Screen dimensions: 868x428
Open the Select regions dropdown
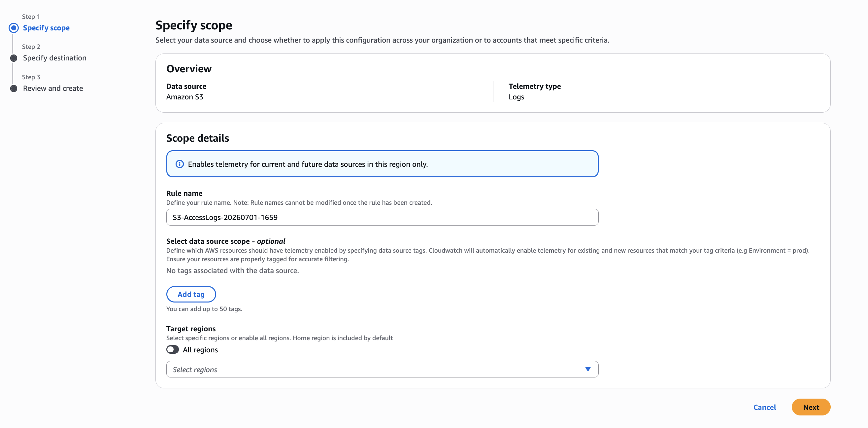coord(382,369)
